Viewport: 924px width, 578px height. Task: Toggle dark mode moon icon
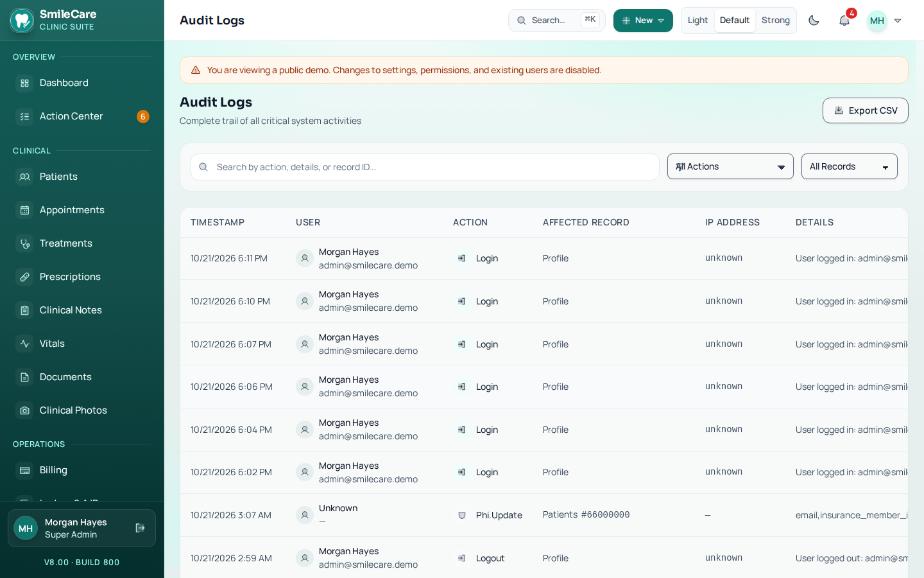tap(814, 21)
